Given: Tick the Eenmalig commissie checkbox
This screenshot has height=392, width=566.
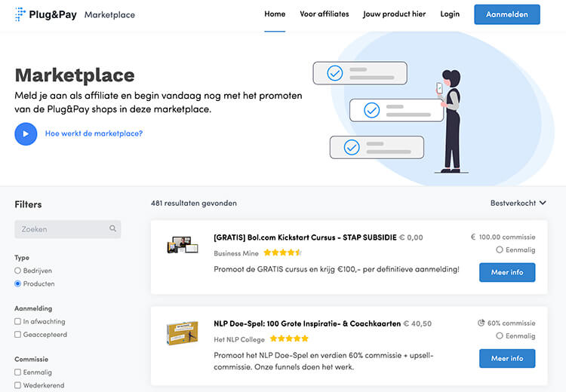Looking at the screenshot, I should 18,372.
